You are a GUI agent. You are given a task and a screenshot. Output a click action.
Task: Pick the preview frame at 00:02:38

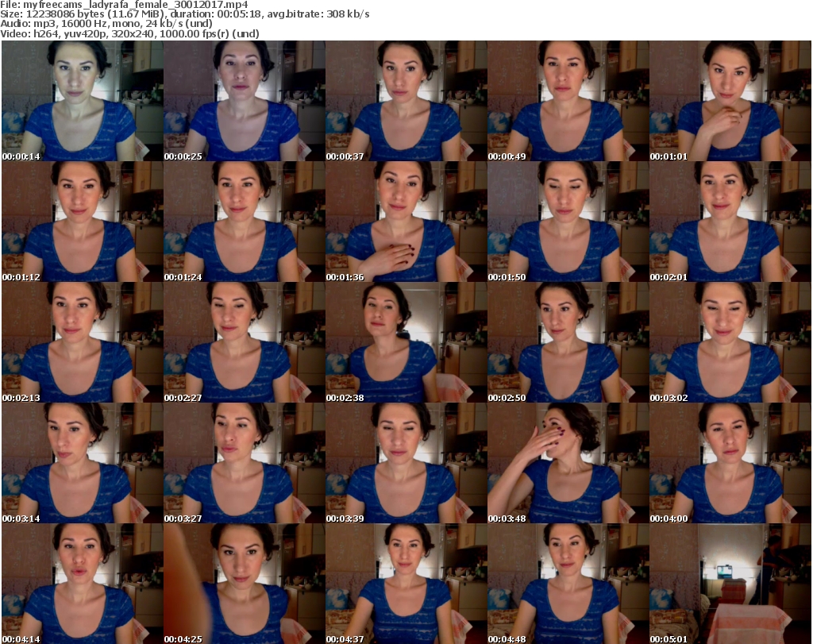[406, 343]
